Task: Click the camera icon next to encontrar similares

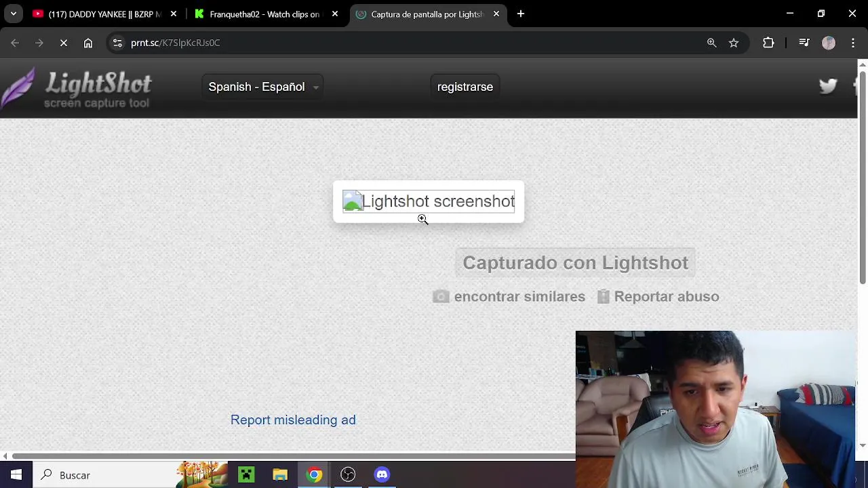Action: tap(441, 296)
